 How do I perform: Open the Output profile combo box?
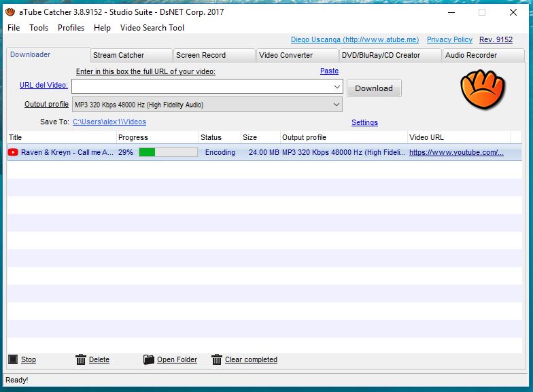pyautogui.click(x=207, y=105)
